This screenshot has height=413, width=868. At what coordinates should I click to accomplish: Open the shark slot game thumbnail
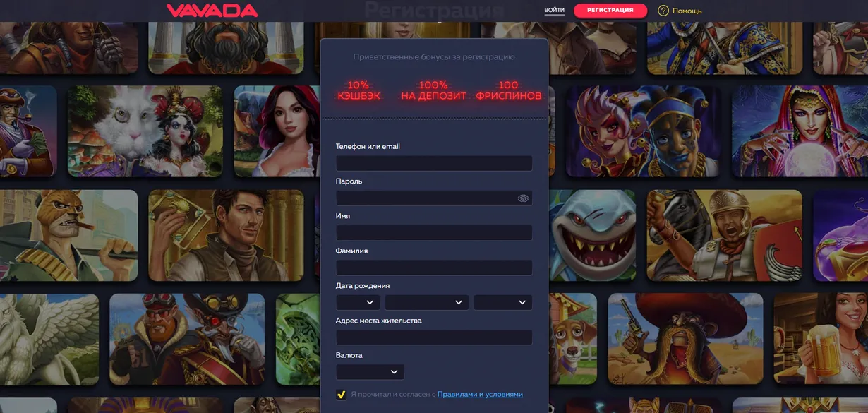(593, 235)
